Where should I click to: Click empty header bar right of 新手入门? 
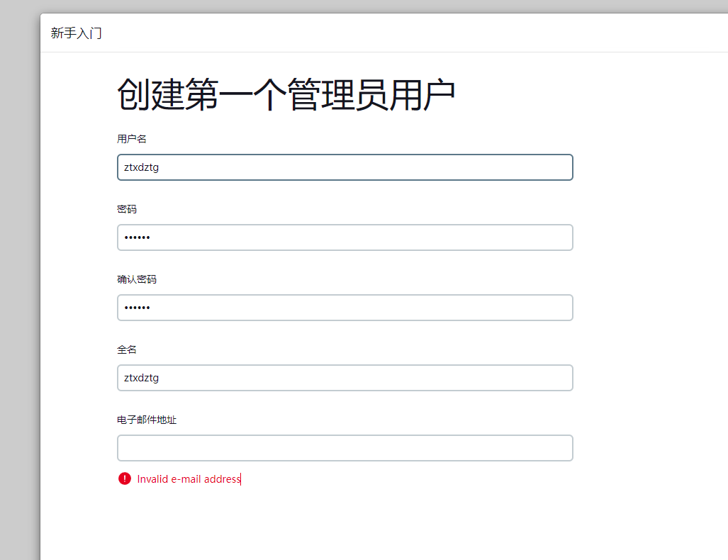[x=413, y=33]
